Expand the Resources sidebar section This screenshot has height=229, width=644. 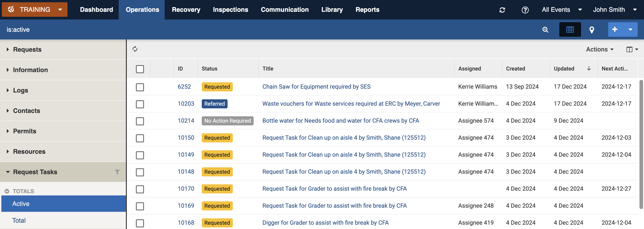click(x=29, y=151)
